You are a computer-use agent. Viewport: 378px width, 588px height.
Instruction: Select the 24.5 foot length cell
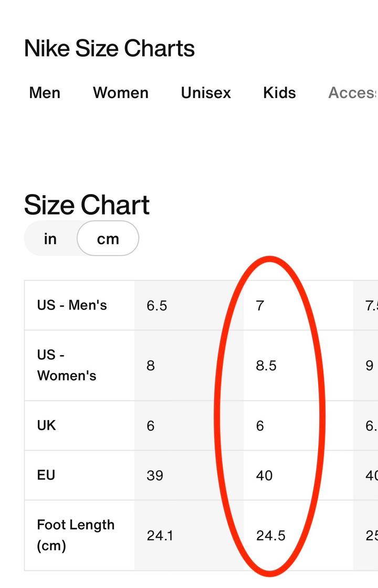271,536
